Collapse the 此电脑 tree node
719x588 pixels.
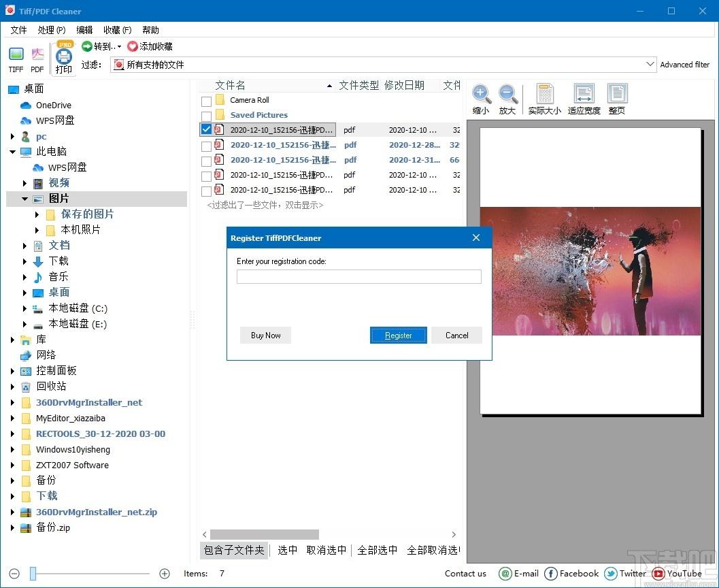[x=13, y=152]
